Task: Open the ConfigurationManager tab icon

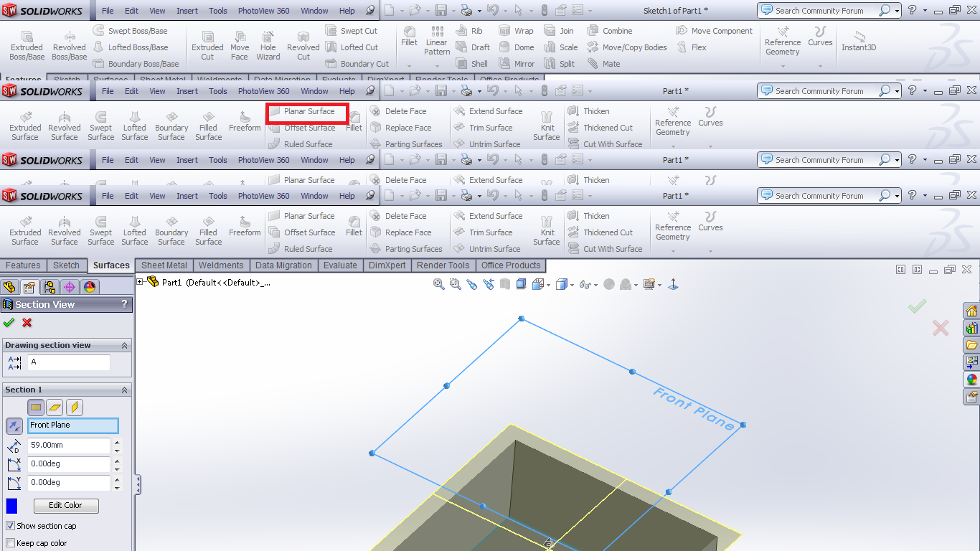Action: 50,287
